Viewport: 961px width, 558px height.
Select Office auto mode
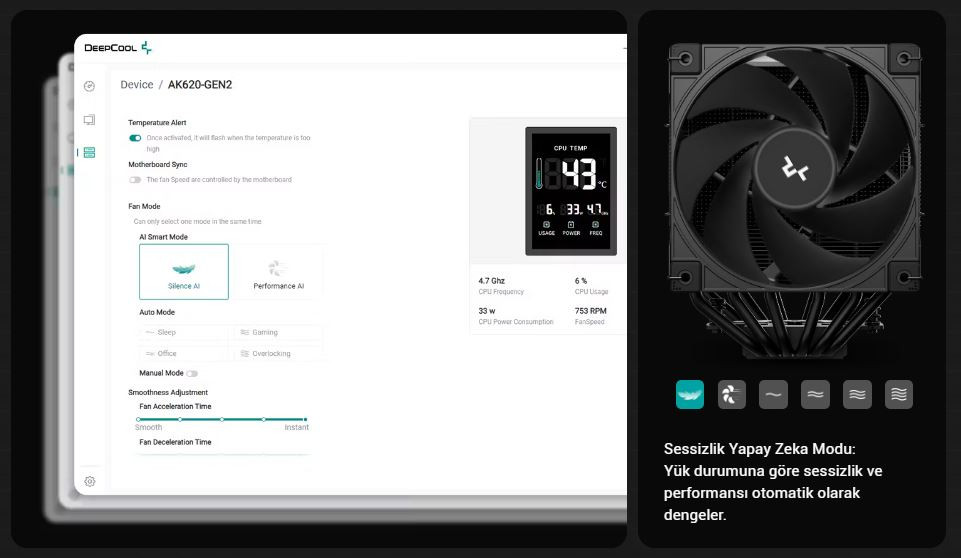(x=184, y=354)
